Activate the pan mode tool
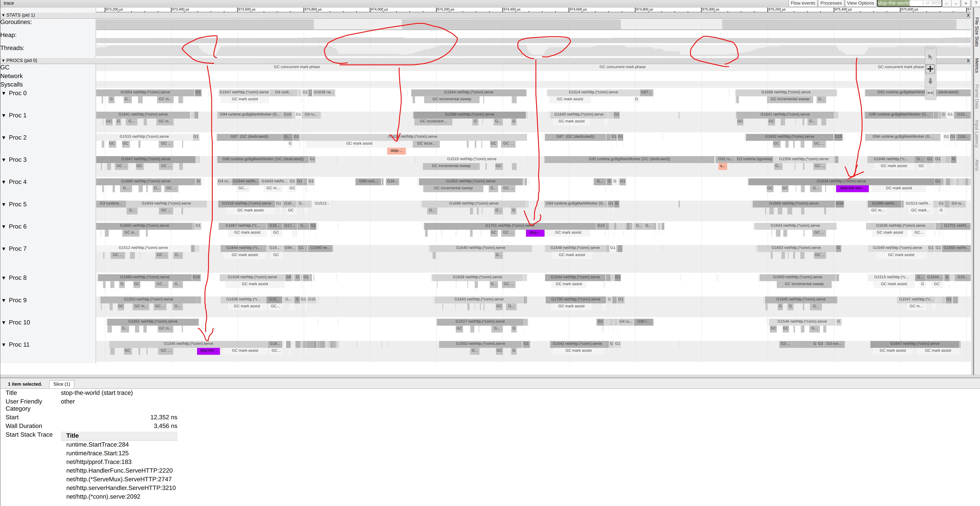Image resolution: width=980 pixels, height=506 pixels. [x=930, y=69]
